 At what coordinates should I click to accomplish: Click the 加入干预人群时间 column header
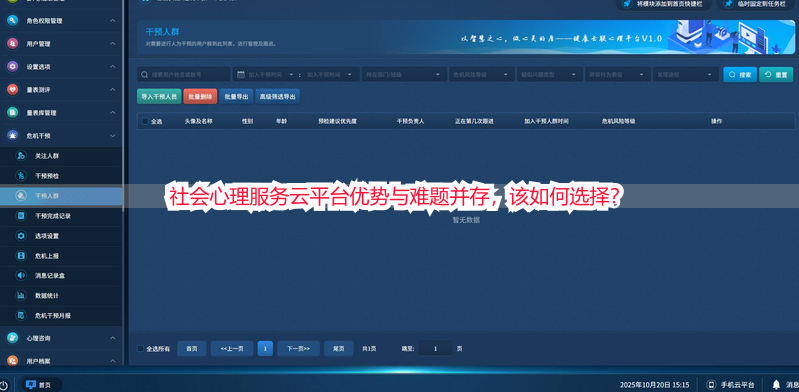pos(546,121)
